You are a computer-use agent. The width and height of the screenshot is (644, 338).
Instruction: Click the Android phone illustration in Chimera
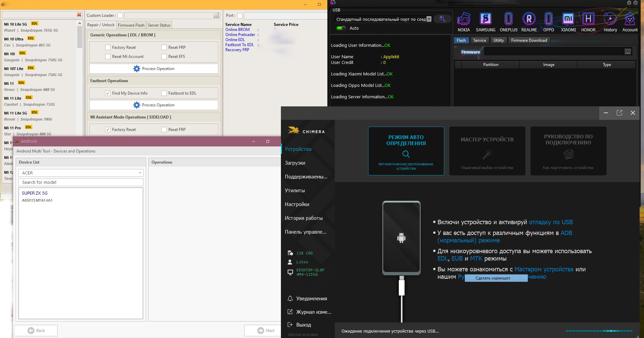(401, 238)
